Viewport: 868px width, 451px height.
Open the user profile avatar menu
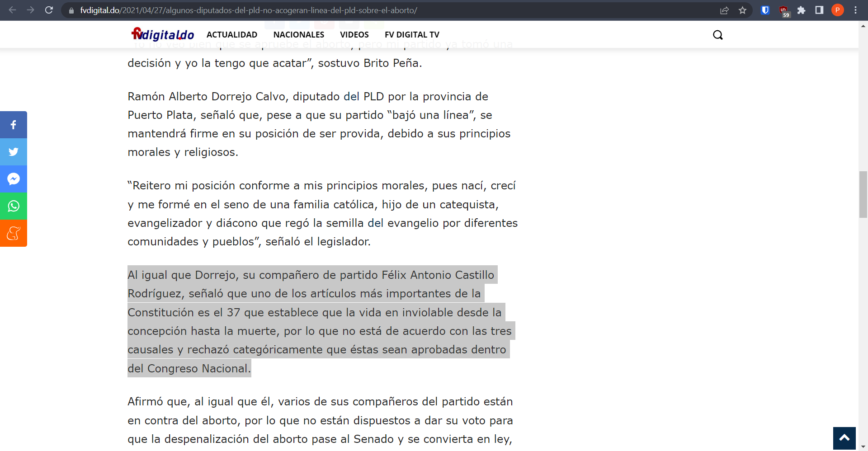pos(837,10)
